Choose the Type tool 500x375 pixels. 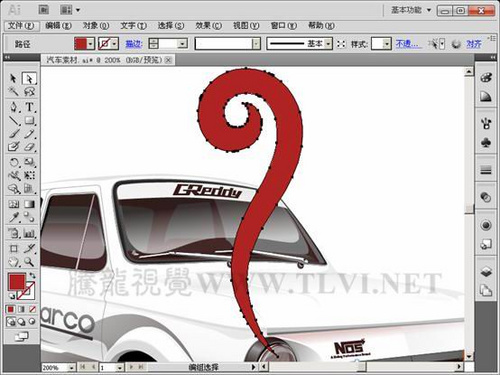(x=30, y=107)
